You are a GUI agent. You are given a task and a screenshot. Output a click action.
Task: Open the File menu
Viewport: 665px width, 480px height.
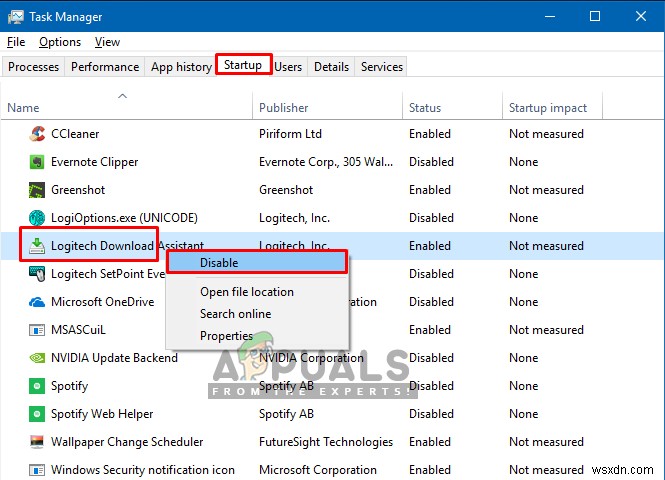[16, 42]
